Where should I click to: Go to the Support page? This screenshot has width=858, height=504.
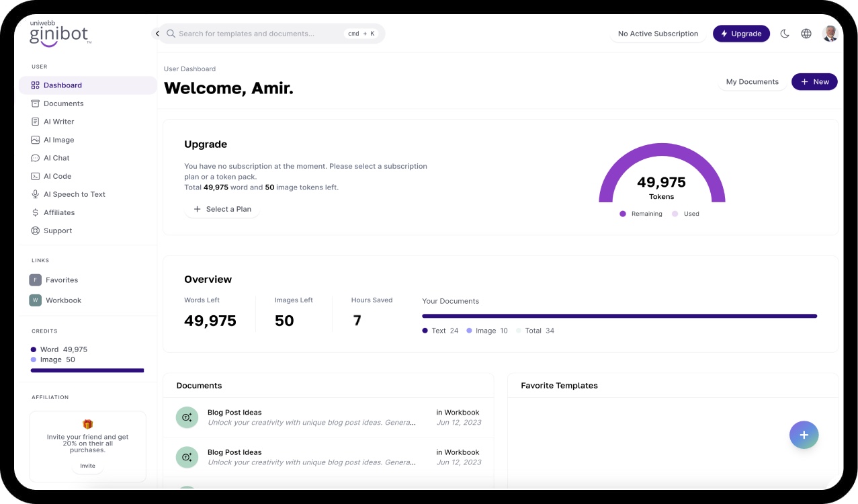pyautogui.click(x=56, y=230)
